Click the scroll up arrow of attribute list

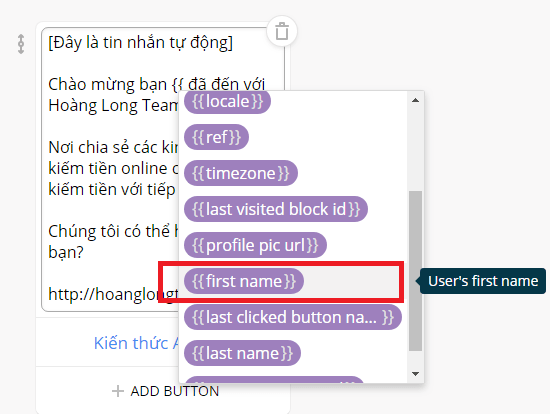tap(416, 100)
